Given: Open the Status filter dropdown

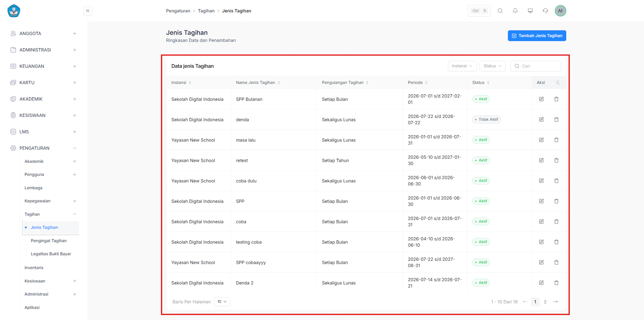Looking at the screenshot, I should pos(493,66).
